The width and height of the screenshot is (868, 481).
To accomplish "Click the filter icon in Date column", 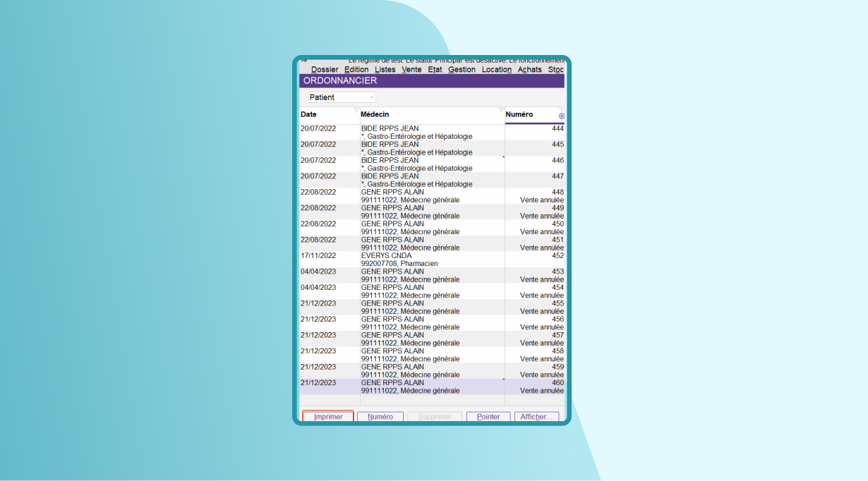I will [x=356, y=110].
